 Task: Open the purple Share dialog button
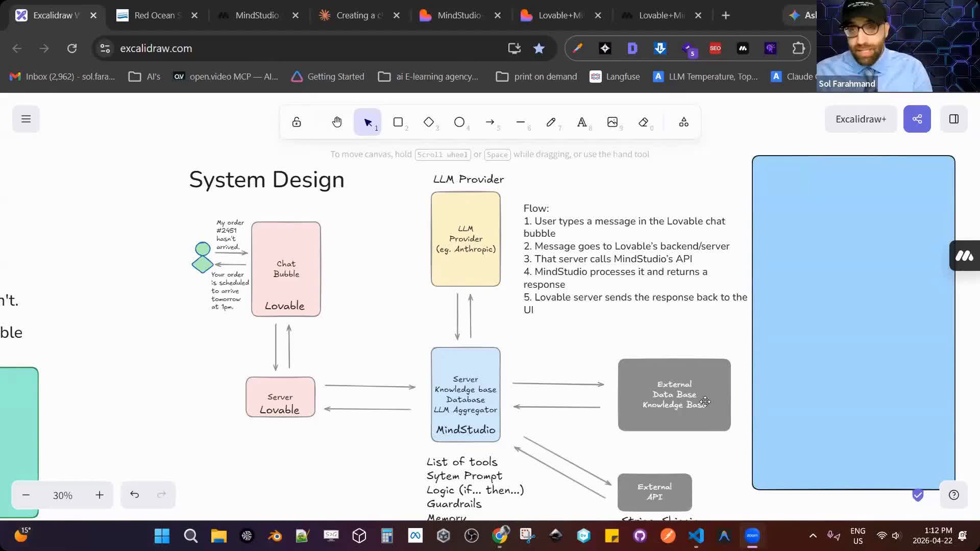917,119
